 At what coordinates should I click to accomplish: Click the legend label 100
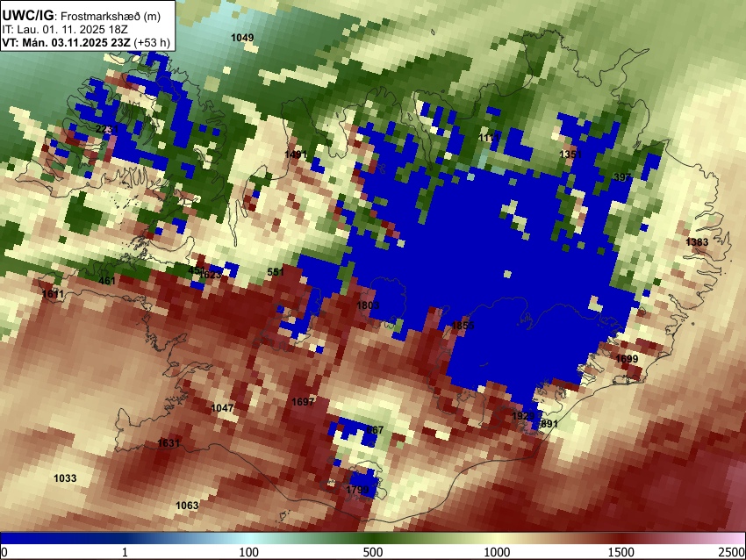[249, 552]
